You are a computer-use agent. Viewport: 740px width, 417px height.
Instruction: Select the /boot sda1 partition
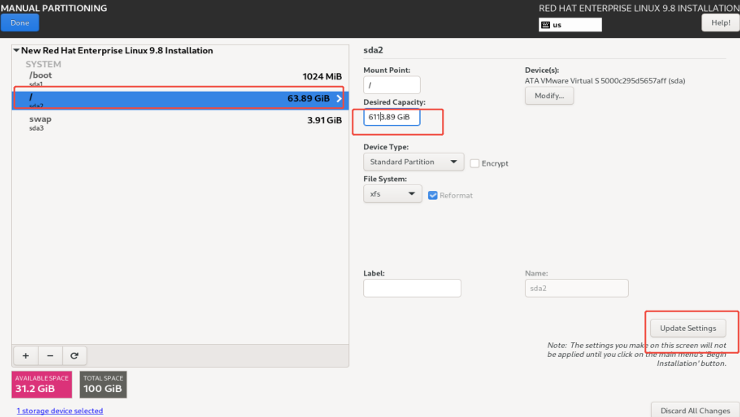[x=180, y=78]
